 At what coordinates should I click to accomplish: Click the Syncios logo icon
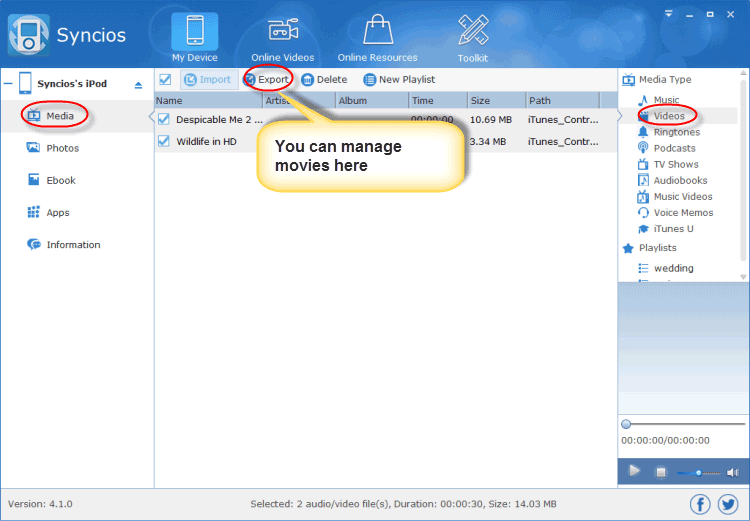[28, 35]
